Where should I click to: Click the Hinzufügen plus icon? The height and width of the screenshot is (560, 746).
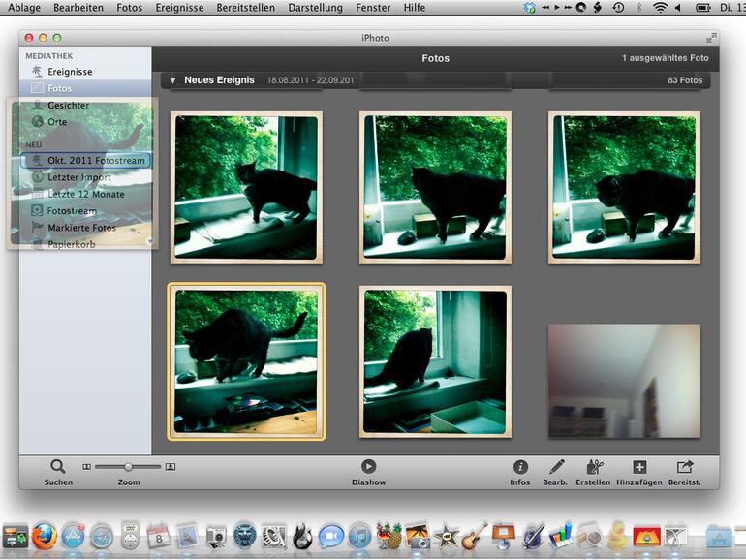point(638,467)
